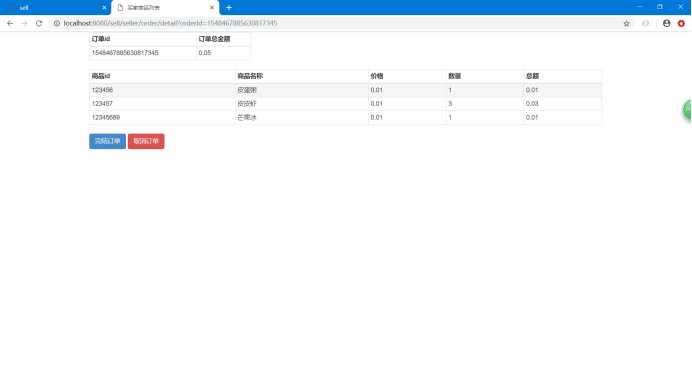Click the greyed extension icon beside the star
692x371 pixels.
[x=646, y=23]
